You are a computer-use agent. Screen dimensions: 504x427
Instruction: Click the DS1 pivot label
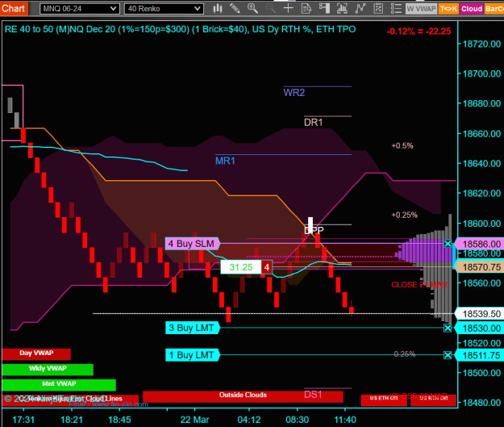313,395
